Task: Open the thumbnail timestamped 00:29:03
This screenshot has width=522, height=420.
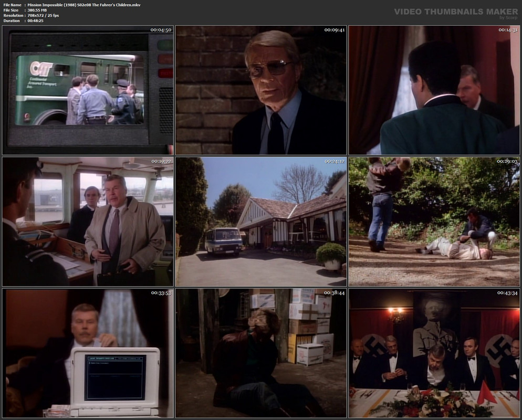Action: click(434, 222)
